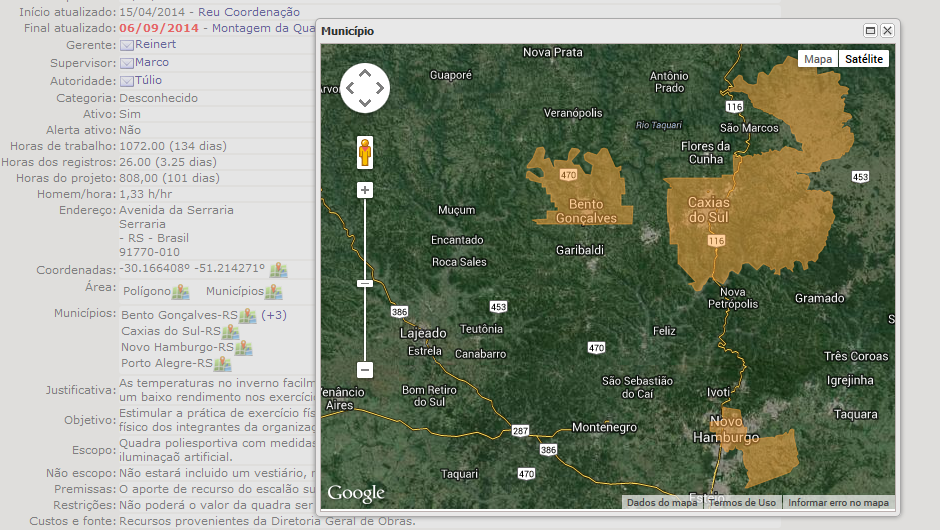Image resolution: width=940 pixels, height=530 pixels.
Task: Switch map to Satélite view
Action: click(x=864, y=59)
